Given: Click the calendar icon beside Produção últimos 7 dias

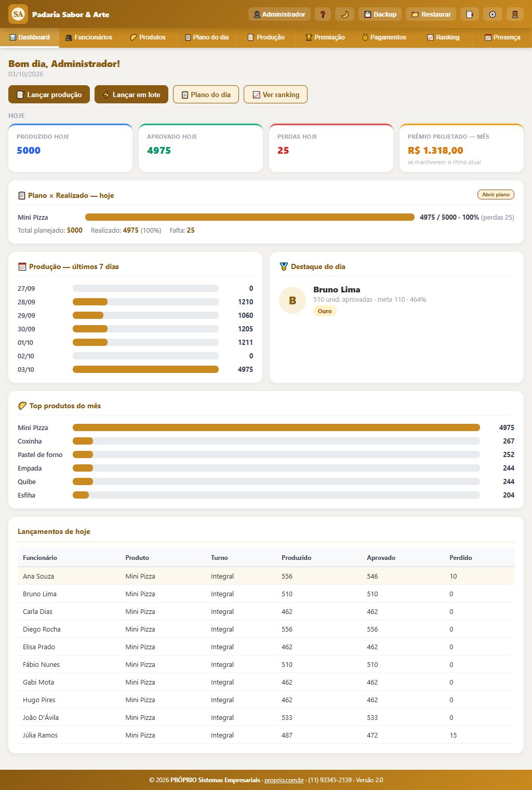Looking at the screenshot, I should (x=22, y=266).
